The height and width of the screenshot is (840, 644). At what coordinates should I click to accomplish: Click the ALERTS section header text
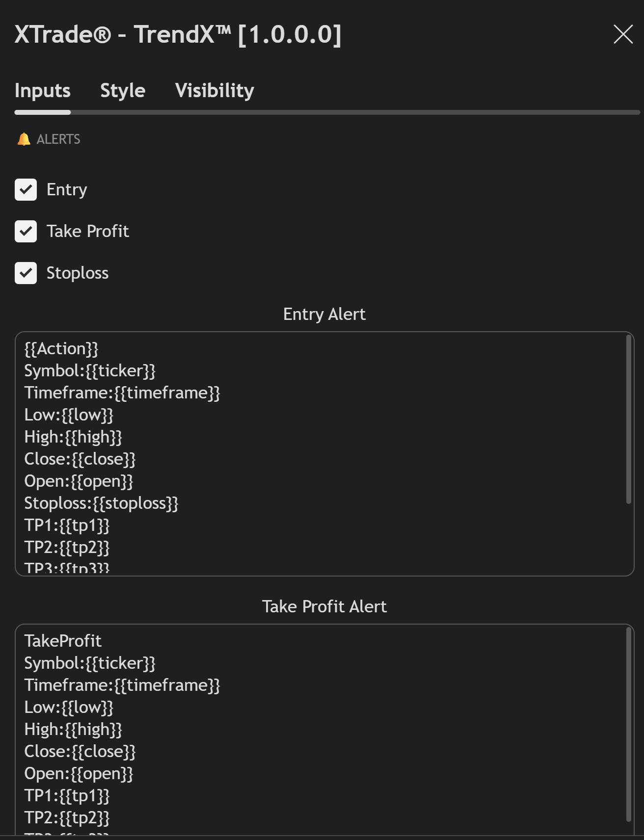click(x=58, y=139)
